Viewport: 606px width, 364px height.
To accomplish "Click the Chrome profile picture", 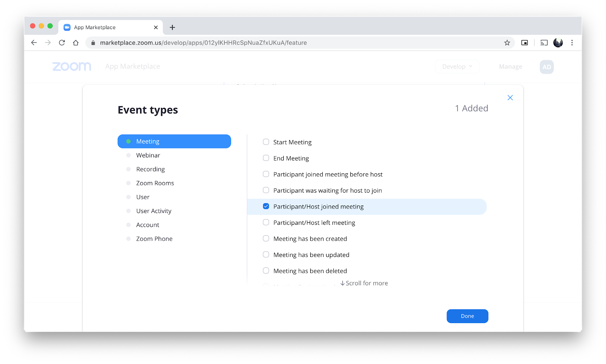I will pyautogui.click(x=558, y=43).
